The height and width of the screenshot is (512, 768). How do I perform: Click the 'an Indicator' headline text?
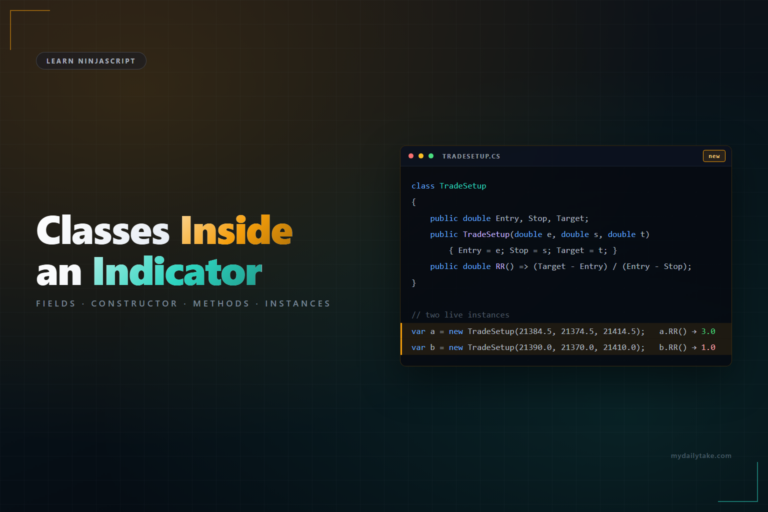149,272
